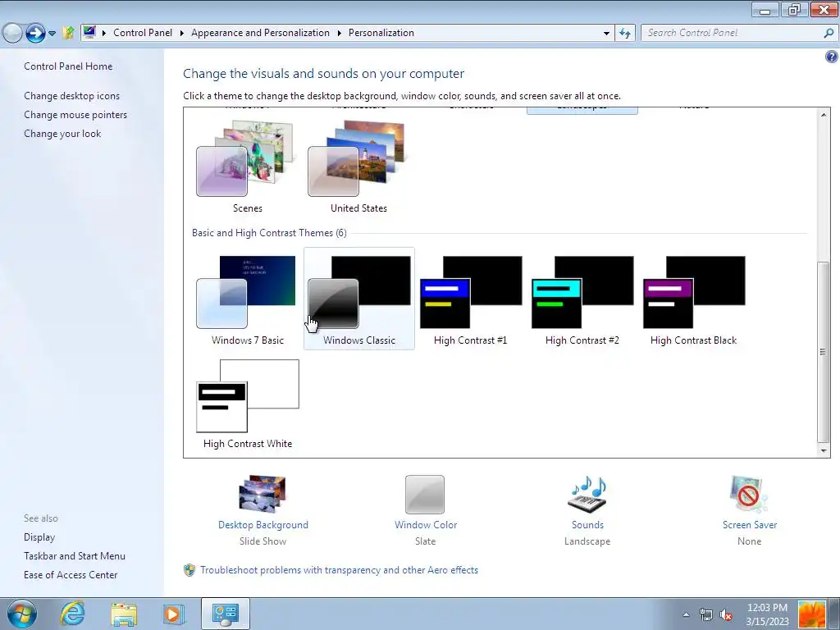Screen dimensions: 840x630
Task: Click the Back navigation button
Action: pyautogui.click(x=12, y=33)
